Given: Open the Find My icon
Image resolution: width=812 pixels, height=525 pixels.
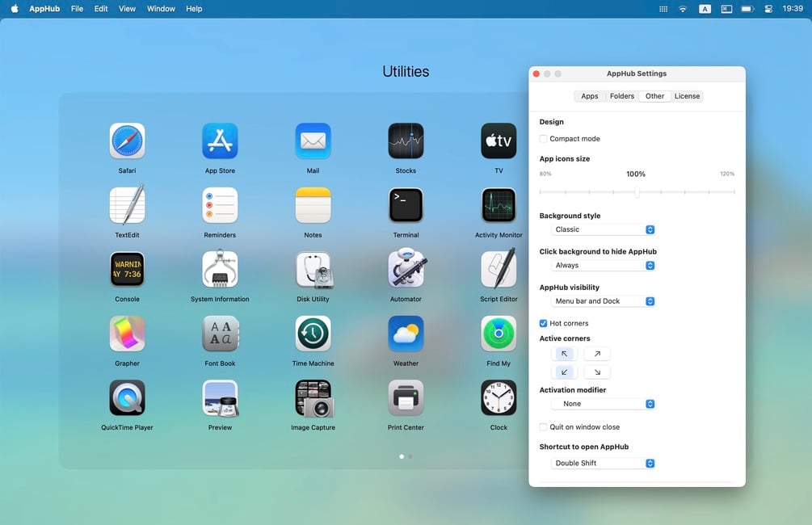Looking at the screenshot, I should [499, 334].
